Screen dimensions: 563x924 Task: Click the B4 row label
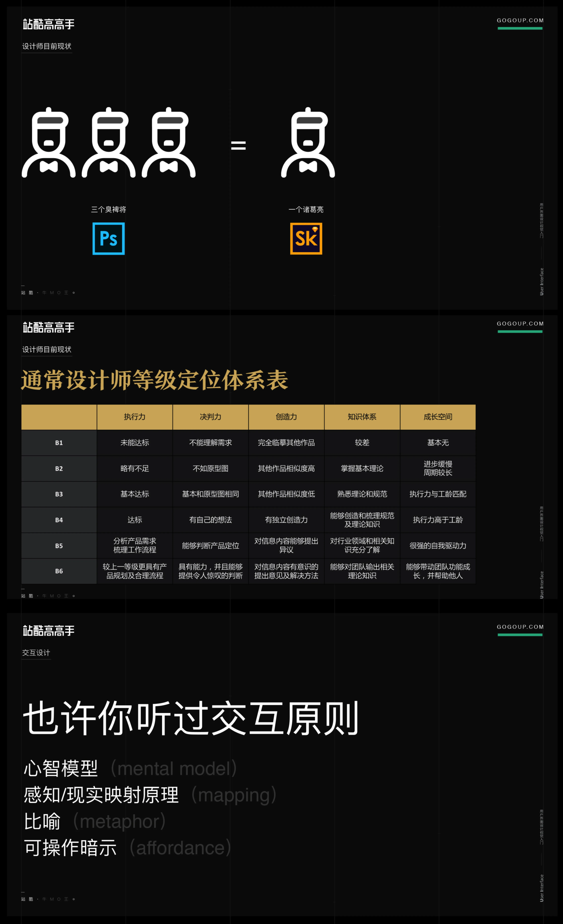[x=59, y=520]
